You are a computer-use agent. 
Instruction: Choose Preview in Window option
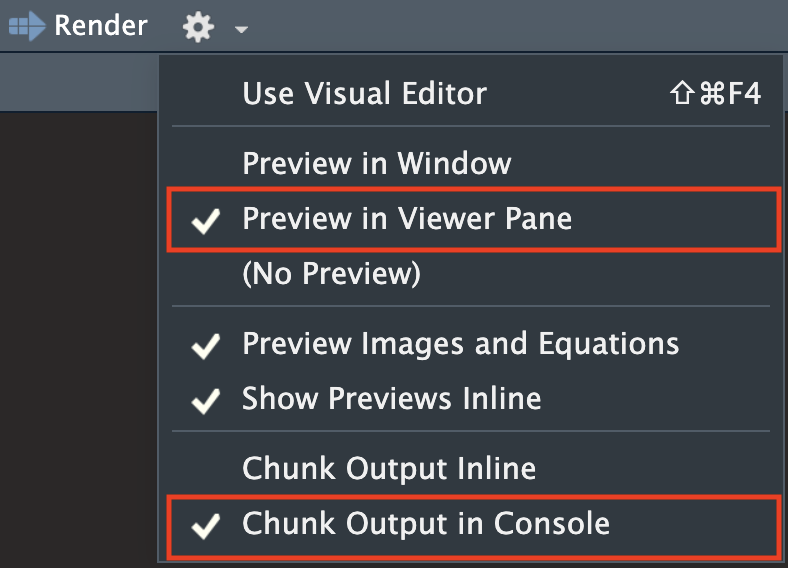click(471, 163)
